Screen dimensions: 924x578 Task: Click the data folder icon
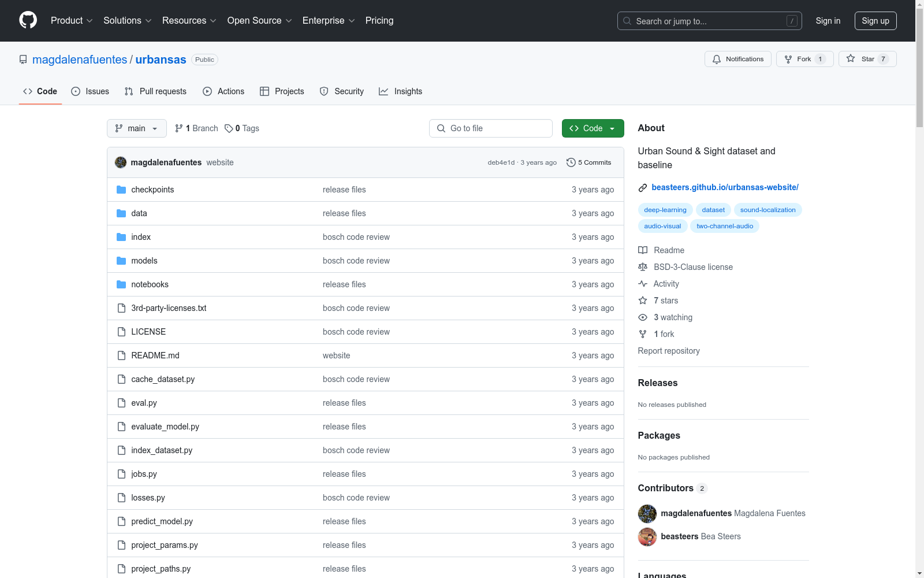[121, 213]
